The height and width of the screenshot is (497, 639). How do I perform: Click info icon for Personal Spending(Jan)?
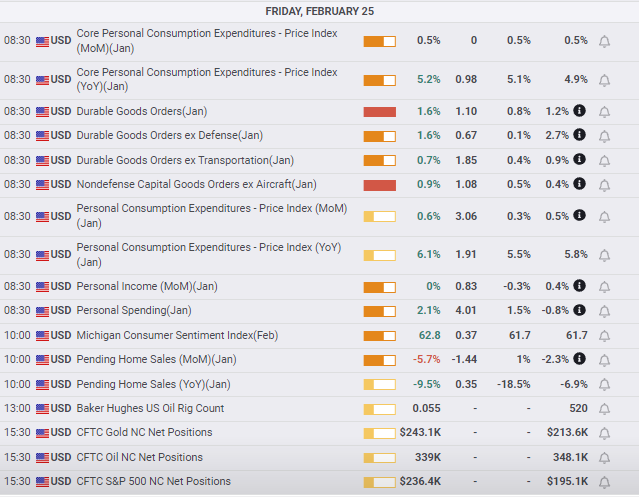[x=579, y=310]
